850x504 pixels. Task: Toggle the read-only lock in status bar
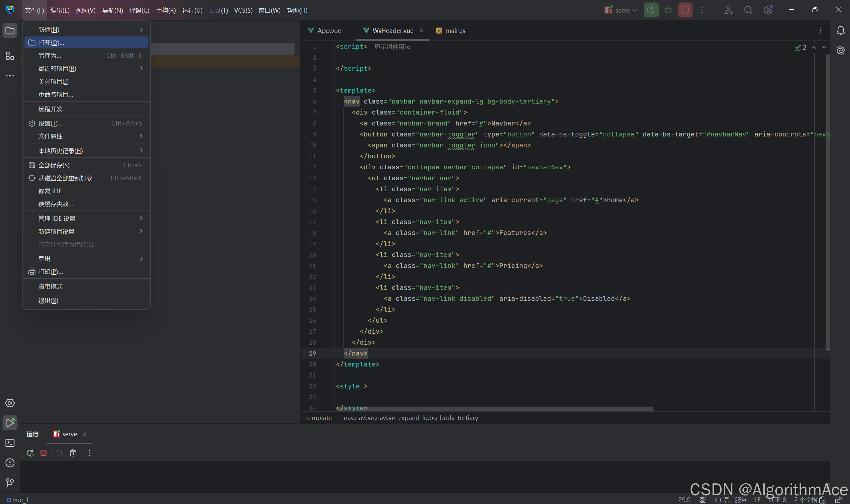pyautogui.click(x=838, y=500)
